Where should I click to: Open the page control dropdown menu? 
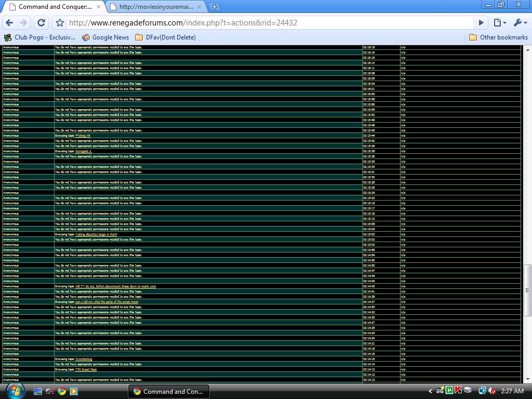499,22
